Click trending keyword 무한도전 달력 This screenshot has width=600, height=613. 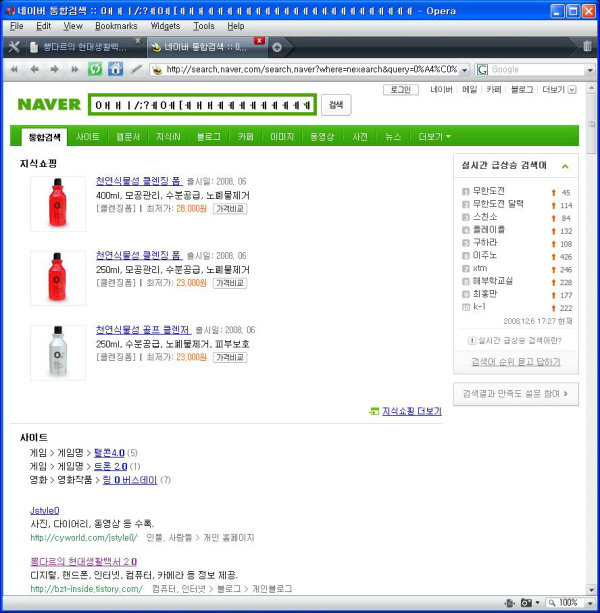click(498, 204)
